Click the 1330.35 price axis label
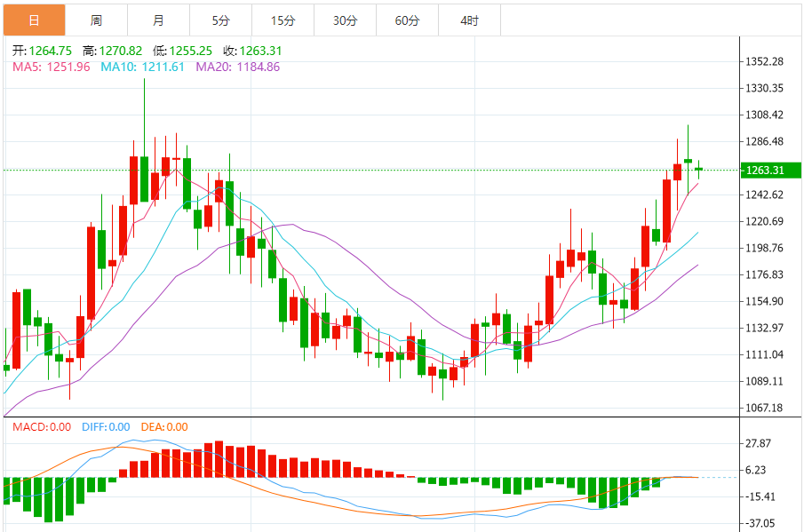The image size is (804, 532). [764, 88]
